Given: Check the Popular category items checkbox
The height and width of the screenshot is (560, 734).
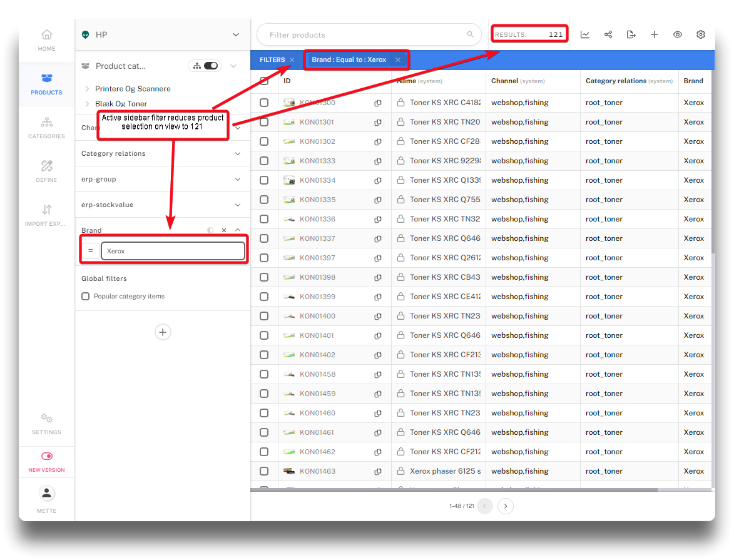Looking at the screenshot, I should (x=86, y=297).
